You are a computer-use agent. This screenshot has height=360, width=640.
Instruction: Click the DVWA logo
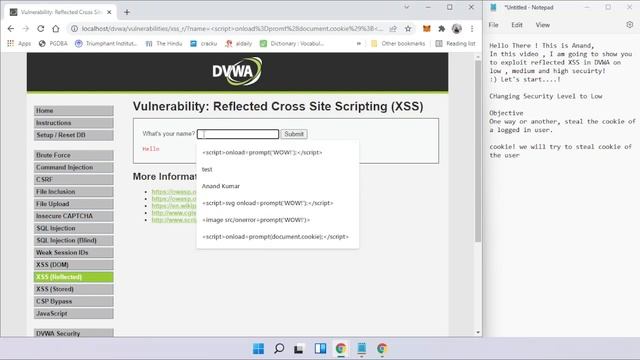coord(237,71)
